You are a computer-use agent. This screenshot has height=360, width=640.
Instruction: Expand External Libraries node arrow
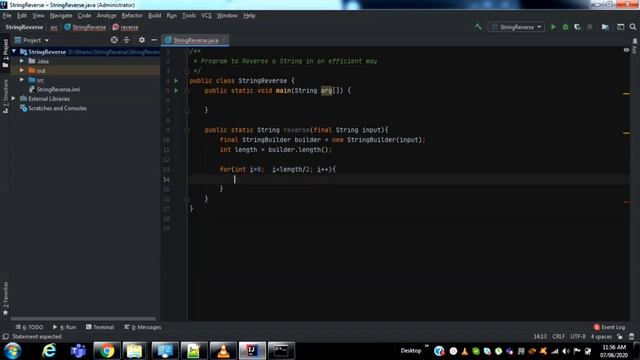pyautogui.click(x=14, y=99)
